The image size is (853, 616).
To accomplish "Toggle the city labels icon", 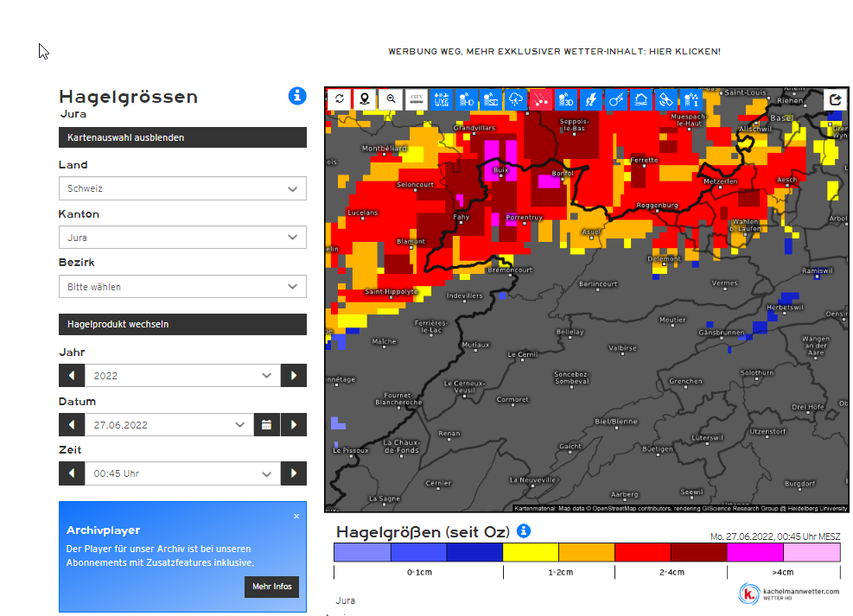I will pyautogui.click(x=416, y=99).
